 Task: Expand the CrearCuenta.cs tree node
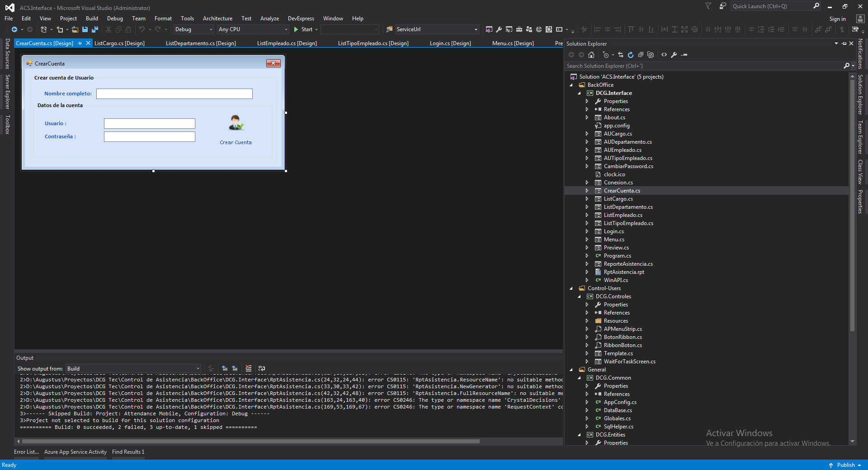point(587,191)
